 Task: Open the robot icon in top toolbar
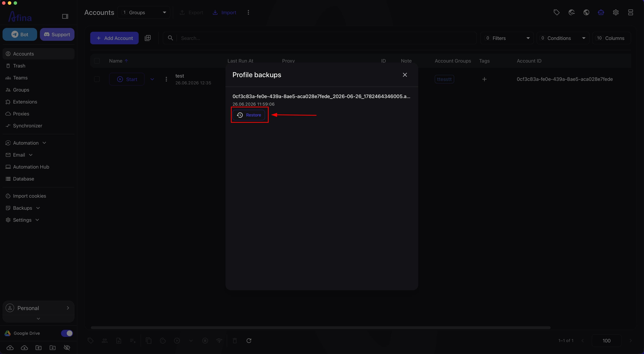601,13
